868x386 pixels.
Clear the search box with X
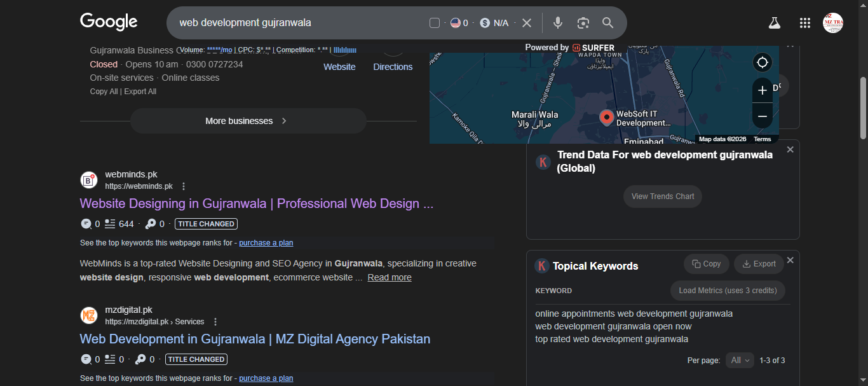point(526,23)
